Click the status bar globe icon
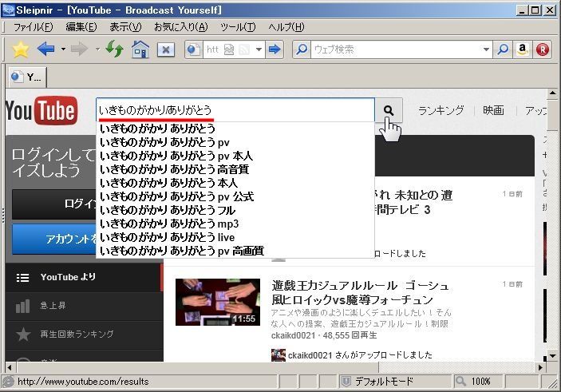Image resolution: width=561 pixels, height=392 pixels. click(8, 382)
